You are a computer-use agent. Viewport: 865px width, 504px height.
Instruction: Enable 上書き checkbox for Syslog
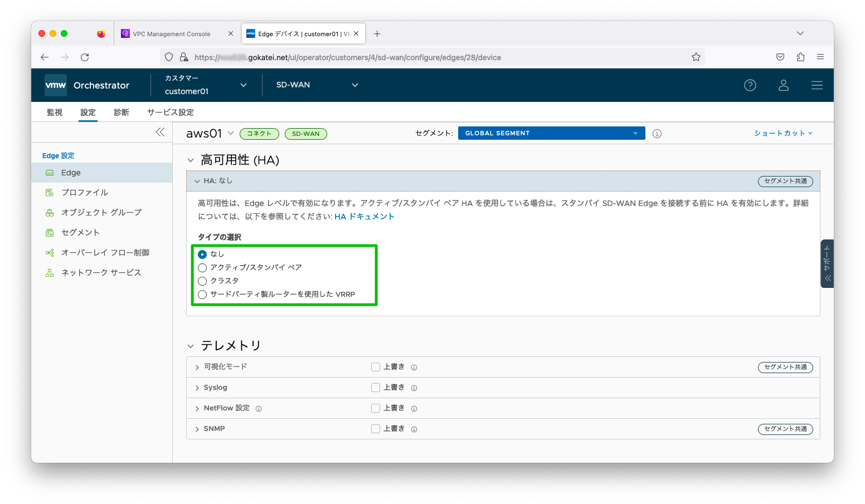(376, 388)
